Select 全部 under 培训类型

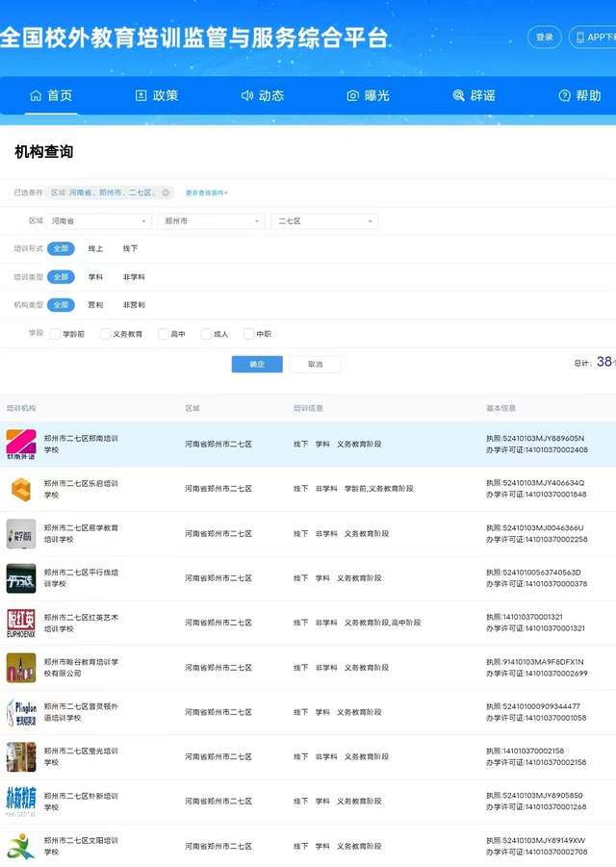(x=61, y=277)
